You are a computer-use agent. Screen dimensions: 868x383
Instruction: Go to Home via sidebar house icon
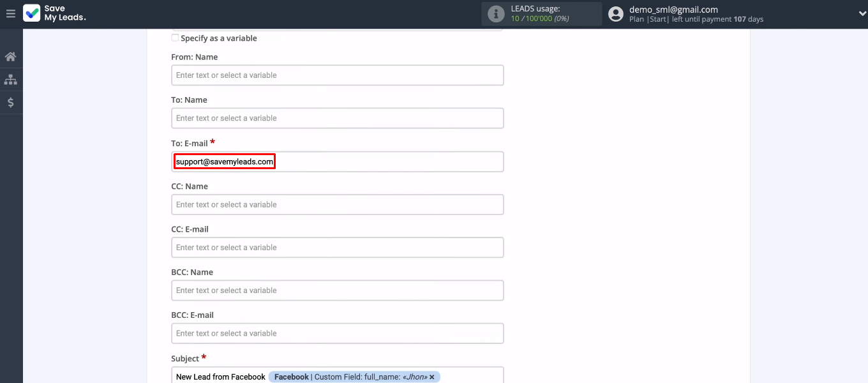(11, 57)
